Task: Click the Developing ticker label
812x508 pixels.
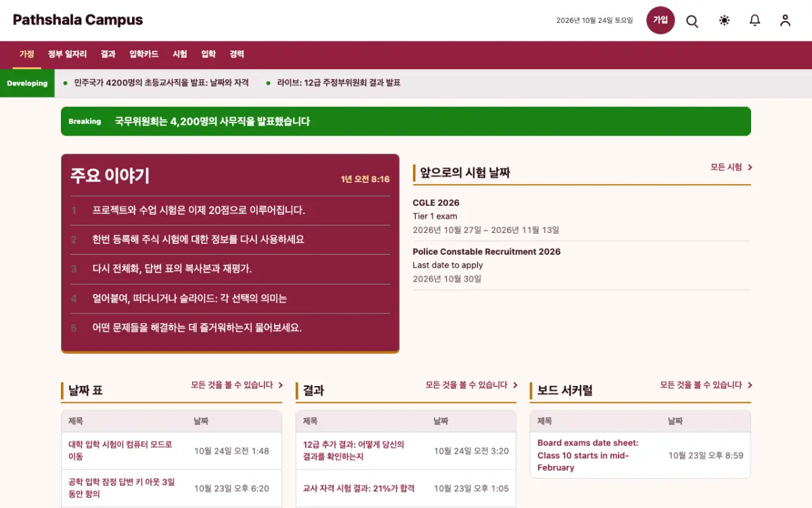Action: pos(27,83)
